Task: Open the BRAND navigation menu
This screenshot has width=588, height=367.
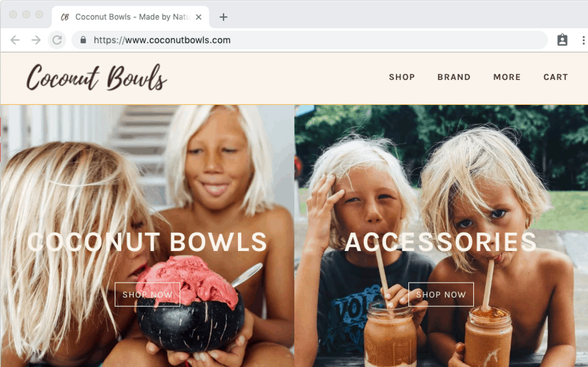Action: [454, 77]
